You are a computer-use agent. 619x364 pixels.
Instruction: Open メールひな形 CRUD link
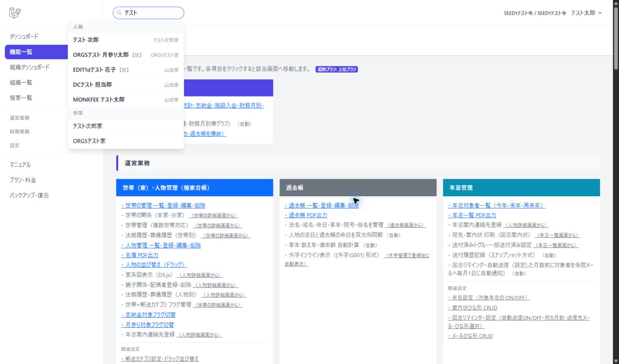tap(470, 336)
